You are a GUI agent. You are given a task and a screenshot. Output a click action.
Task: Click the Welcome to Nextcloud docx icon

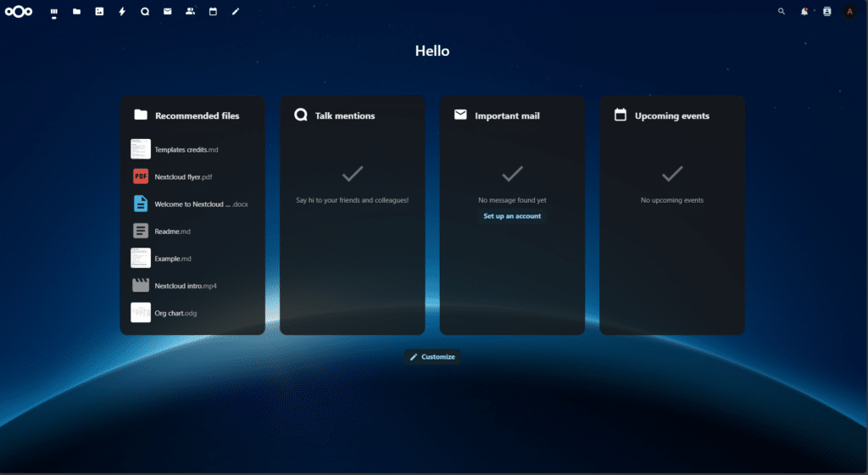(x=141, y=204)
